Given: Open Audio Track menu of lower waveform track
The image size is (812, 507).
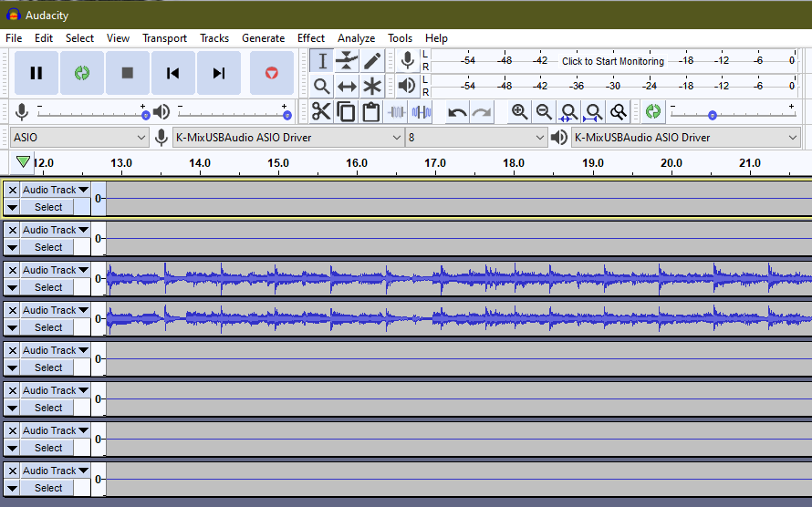Looking at the screenshot, I should [56, 310].
